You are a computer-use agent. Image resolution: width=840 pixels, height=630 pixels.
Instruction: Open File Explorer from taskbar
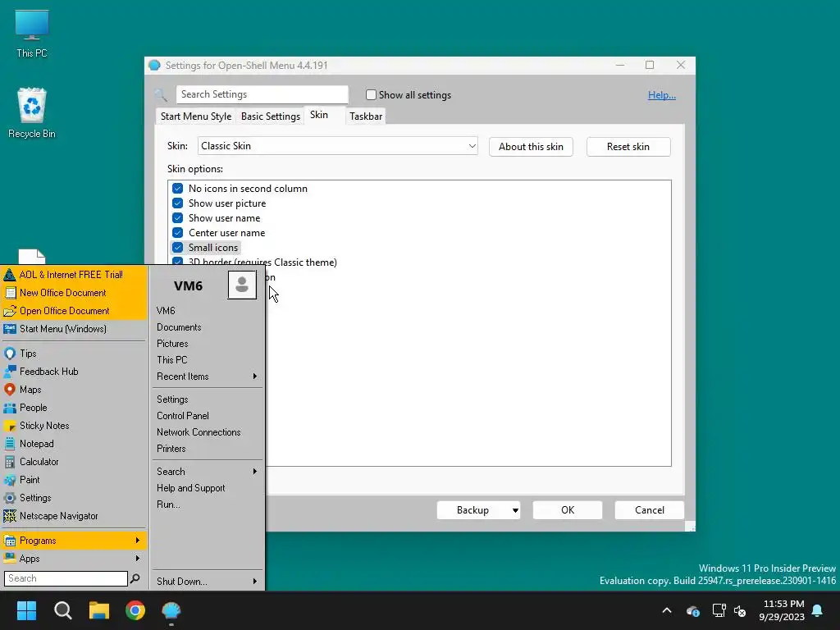(99, 610)
